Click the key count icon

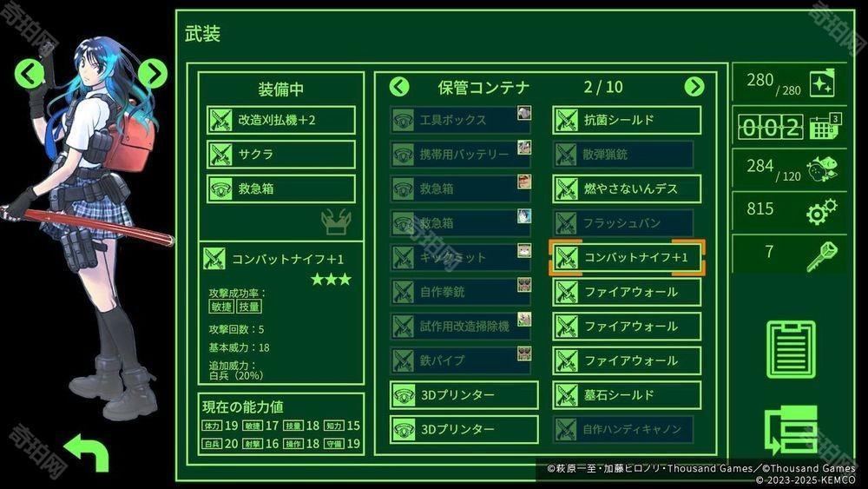tap(821, 255)
